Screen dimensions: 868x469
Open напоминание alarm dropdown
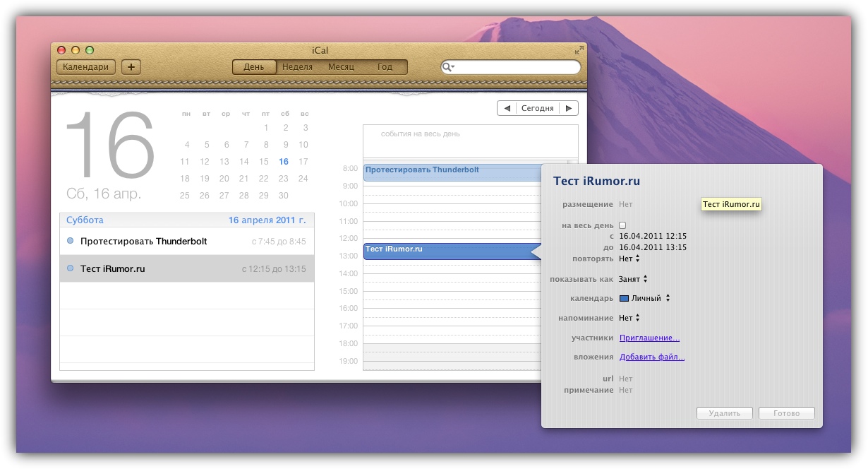[629, 318]
